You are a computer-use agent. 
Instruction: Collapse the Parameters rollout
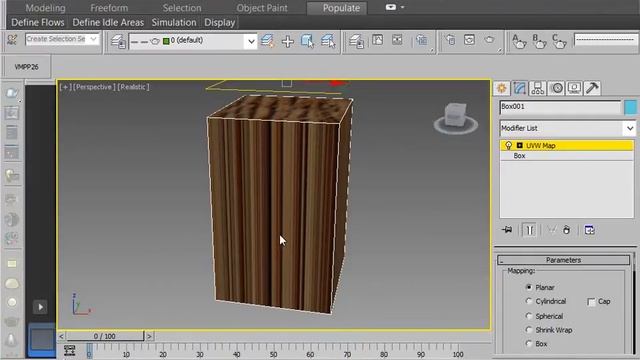coord(563,260)
